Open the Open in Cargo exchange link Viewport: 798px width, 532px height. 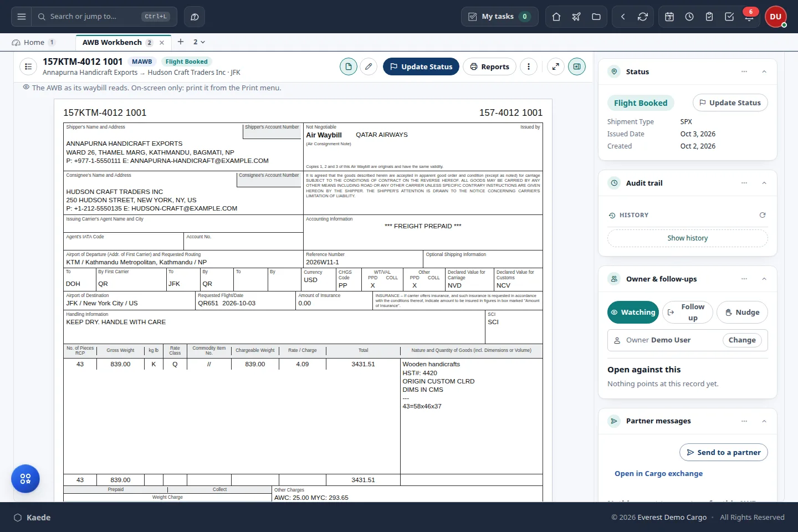(x=658, y=474)
